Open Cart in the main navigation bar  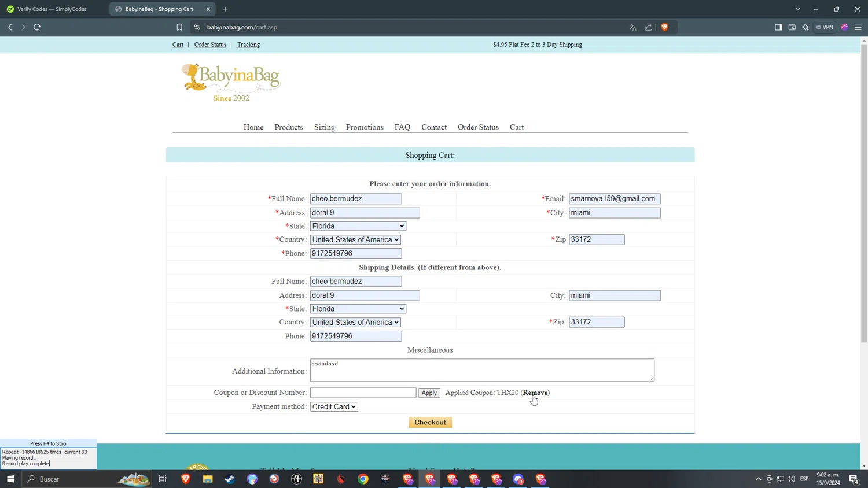point(517,127)
